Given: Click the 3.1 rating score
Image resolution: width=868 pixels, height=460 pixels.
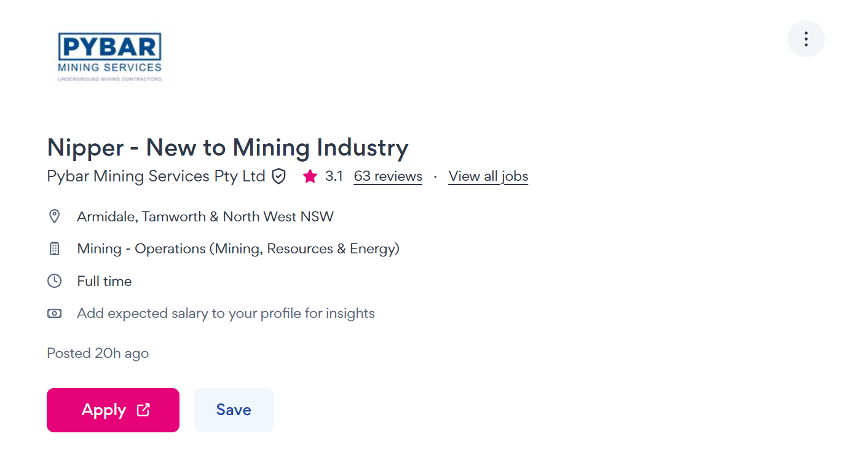Looking at the screenshot, I should [334, 176].
